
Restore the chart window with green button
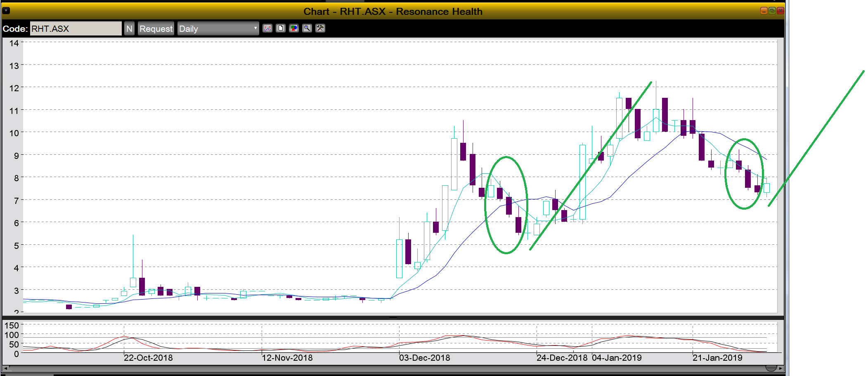772,11
